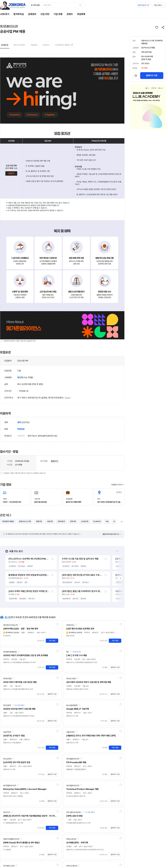
Task: Open the L.L.M ACADEMY banner
Action: pos(148,107)
